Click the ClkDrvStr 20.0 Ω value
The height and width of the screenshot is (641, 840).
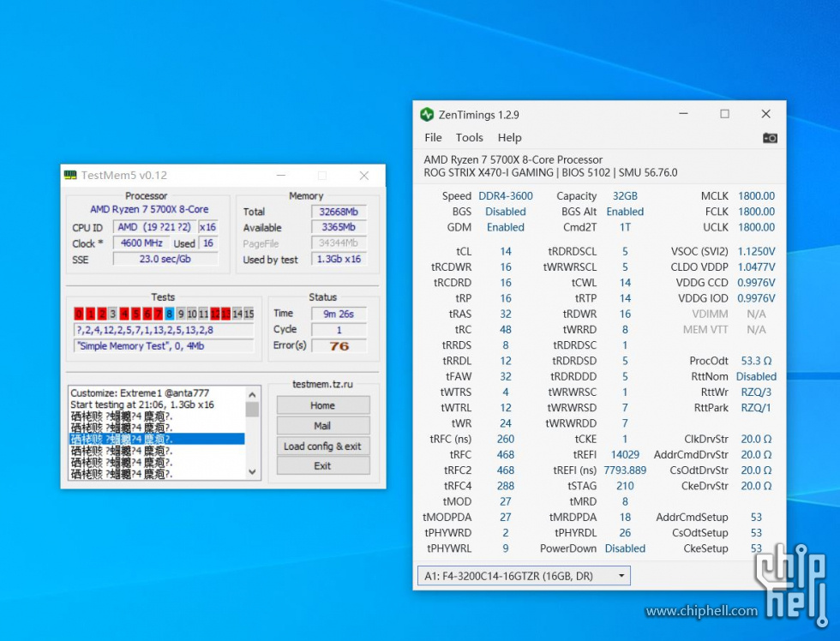coord(756,439)
